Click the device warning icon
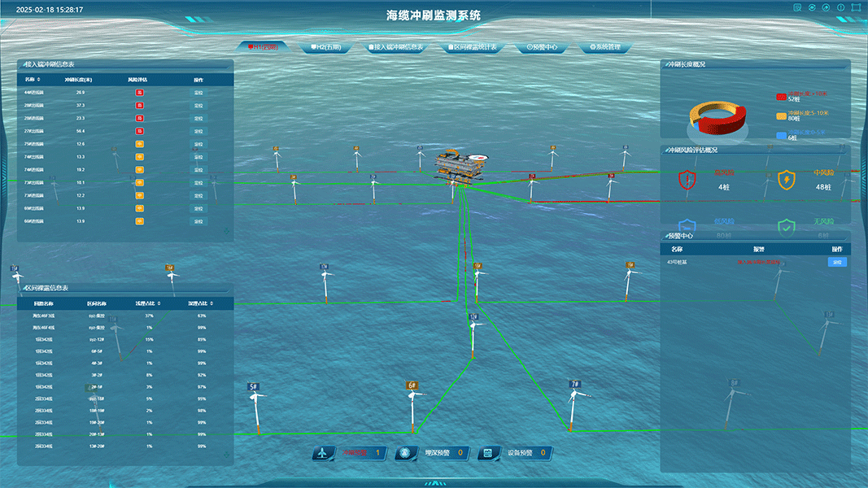The height and width of the screenshot is (488, 868). [x=488, y=453]
